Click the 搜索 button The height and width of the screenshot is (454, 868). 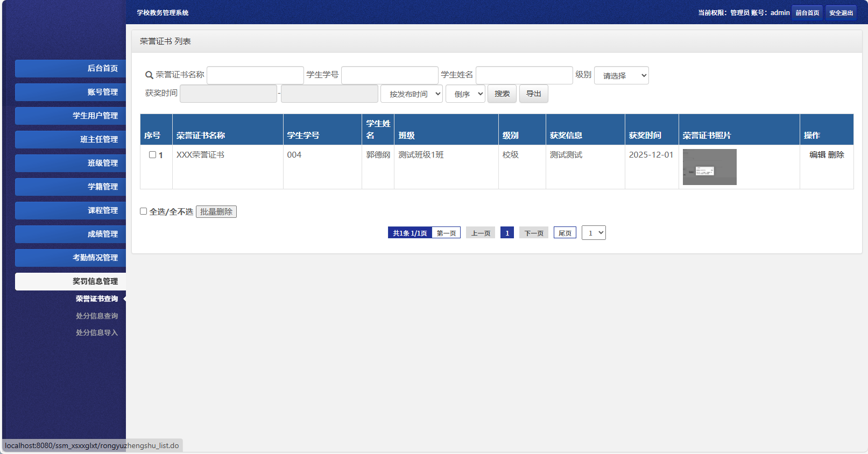(502, 94)
